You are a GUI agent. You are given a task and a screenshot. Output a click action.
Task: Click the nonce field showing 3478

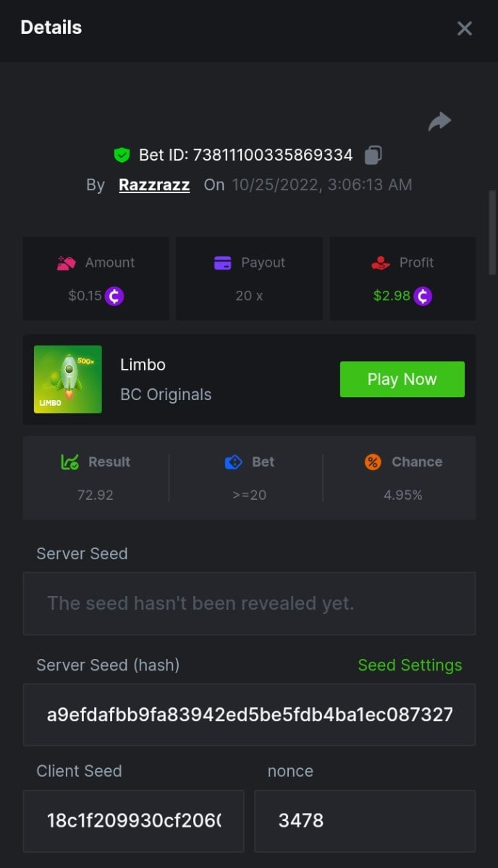pyautogui.click(x=364, y=821)
